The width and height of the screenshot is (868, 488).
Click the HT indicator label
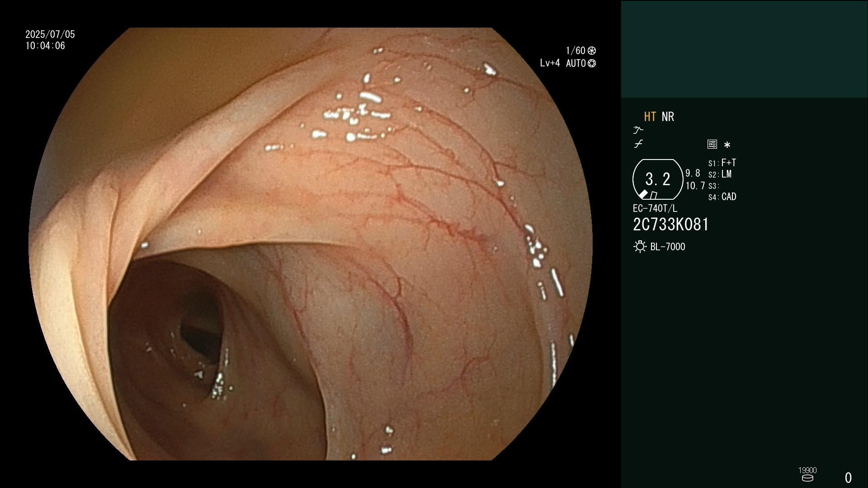(650, 117)
